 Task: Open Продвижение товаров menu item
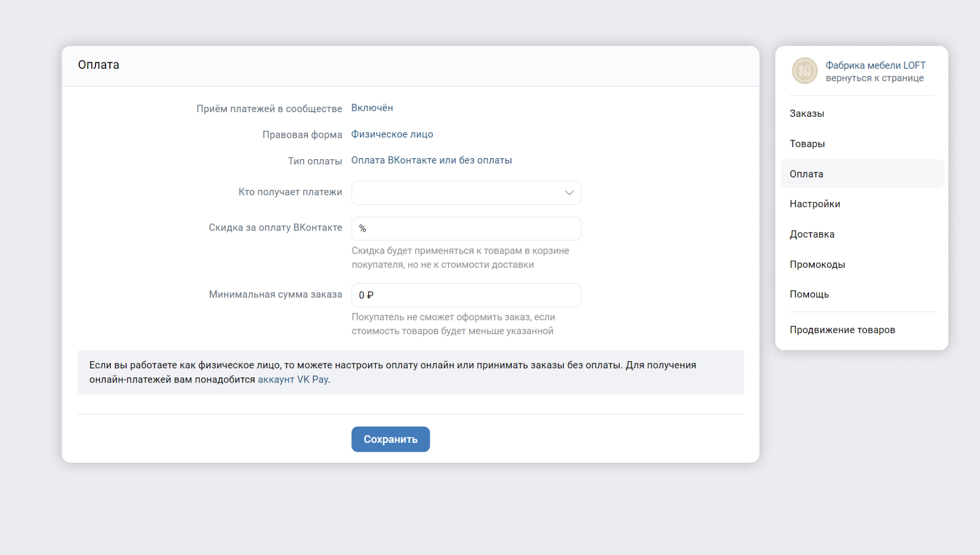(862, 330)
